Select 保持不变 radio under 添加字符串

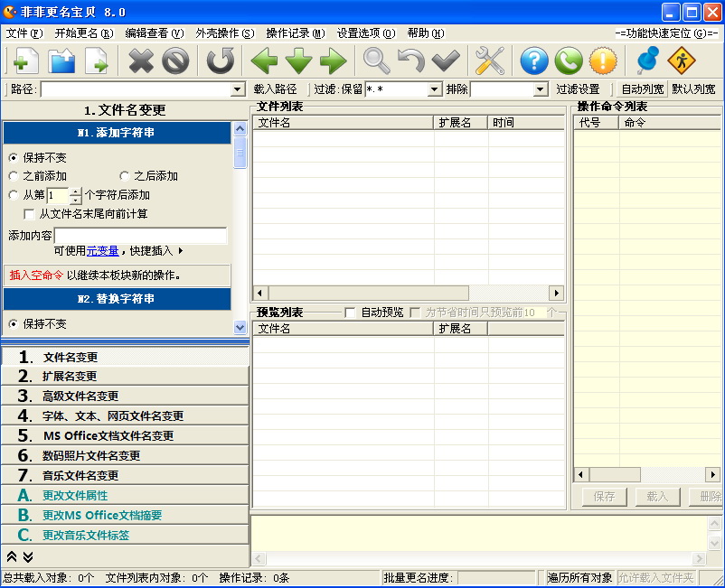14,158
